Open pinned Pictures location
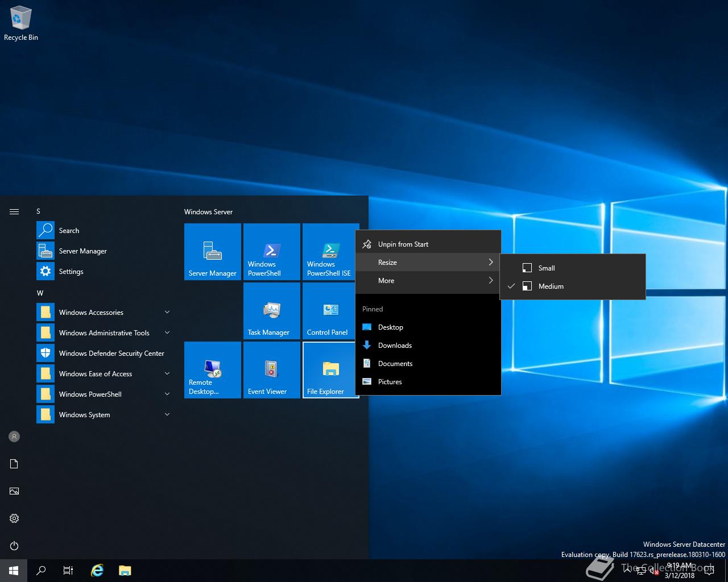The height and width of the screenshot is (582, 728). point(428,381)
